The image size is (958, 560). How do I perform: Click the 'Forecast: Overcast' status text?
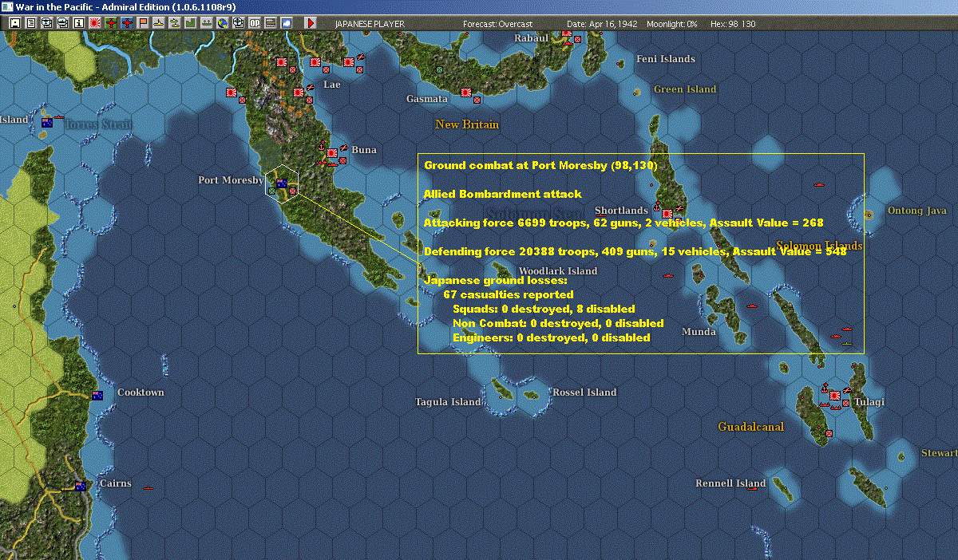pos(497,24)
